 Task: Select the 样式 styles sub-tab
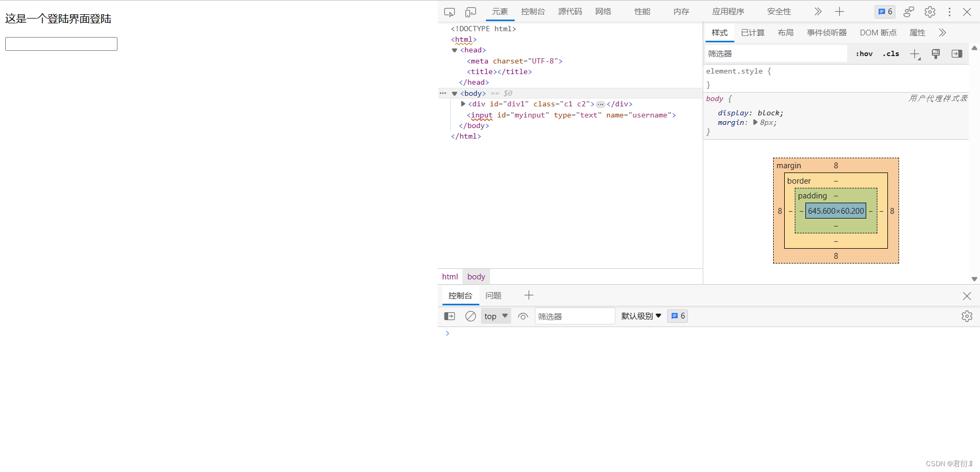tap(720, 33)
